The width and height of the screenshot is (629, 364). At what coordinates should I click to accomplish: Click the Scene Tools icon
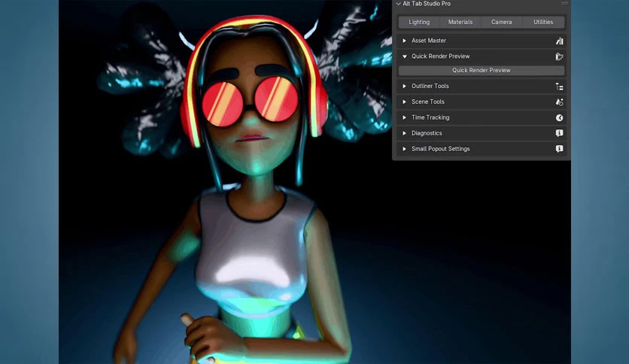[559, 102]
